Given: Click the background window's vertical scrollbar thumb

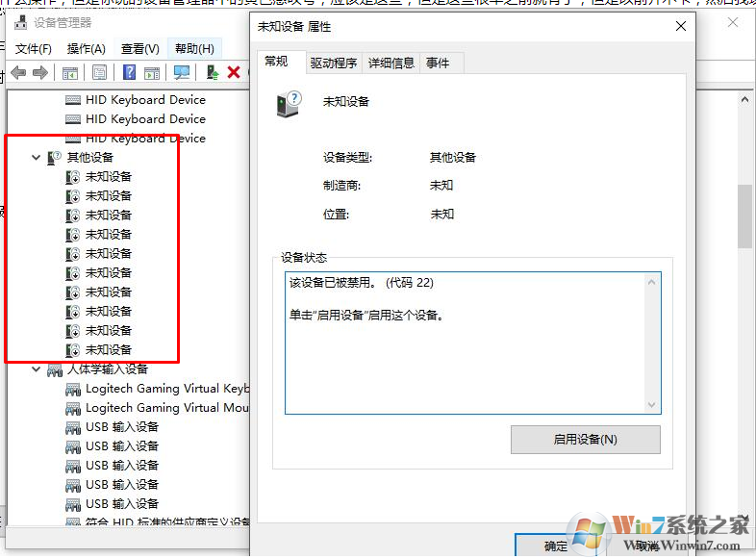Looking at the screenshot, I should point(744,216).
